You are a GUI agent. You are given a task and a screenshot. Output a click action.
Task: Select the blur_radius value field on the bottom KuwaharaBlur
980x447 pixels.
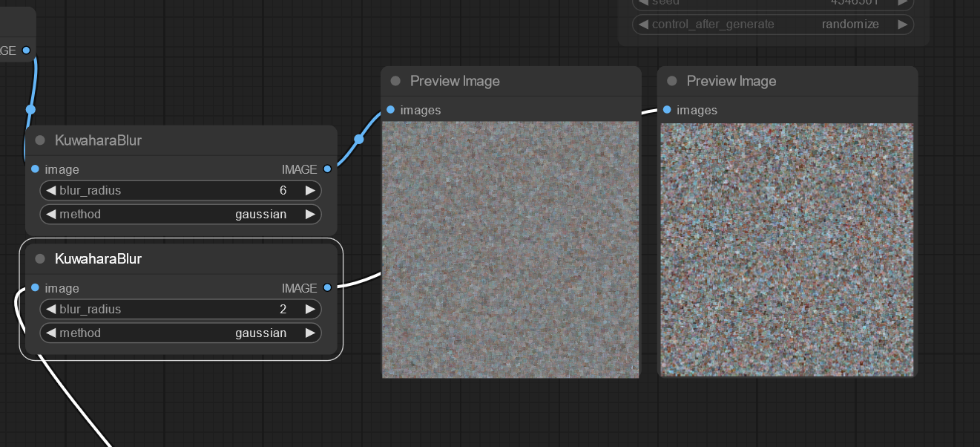[x=283, y=309]
